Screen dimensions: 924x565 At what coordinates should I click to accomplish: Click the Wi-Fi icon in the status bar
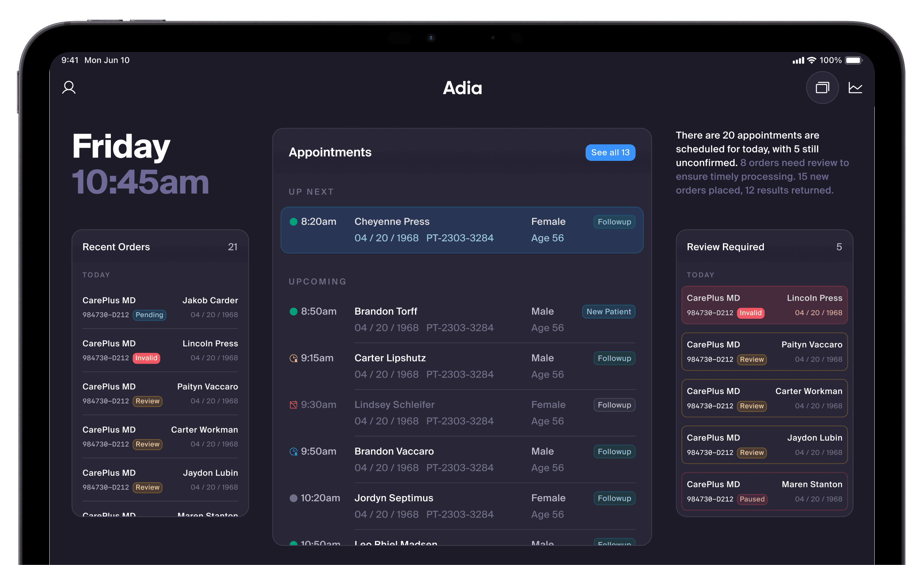(811, 60)
